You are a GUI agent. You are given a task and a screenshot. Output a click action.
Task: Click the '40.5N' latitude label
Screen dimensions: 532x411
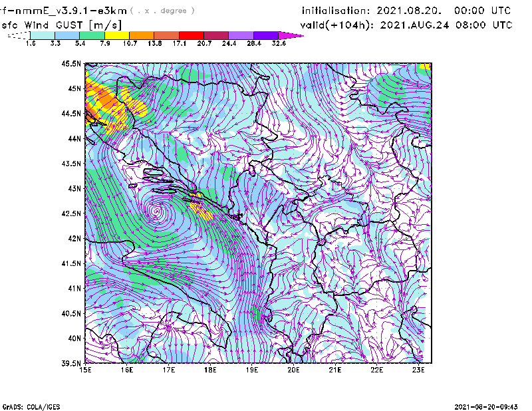point(72,314)
